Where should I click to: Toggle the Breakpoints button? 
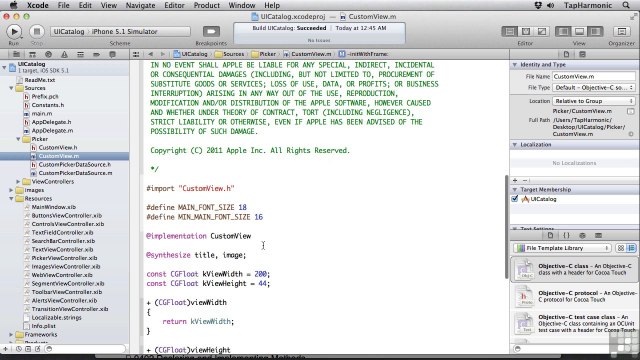coord(211,31)
